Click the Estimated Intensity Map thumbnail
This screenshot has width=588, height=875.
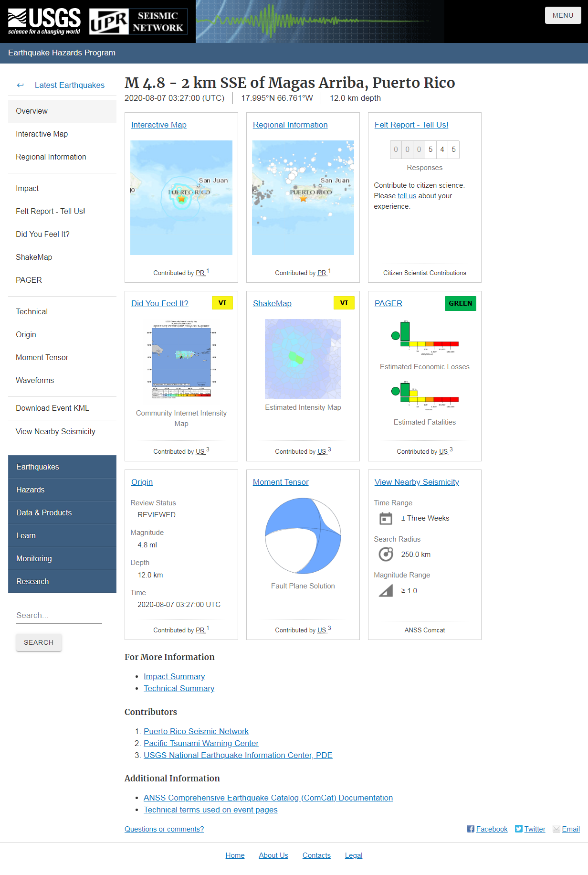coord(303,359)
